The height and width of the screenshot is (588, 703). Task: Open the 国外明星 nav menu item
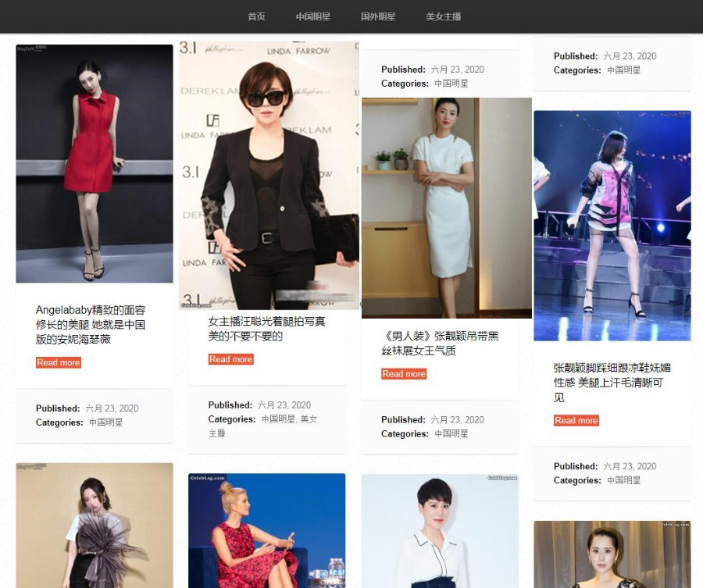[378, 16]
